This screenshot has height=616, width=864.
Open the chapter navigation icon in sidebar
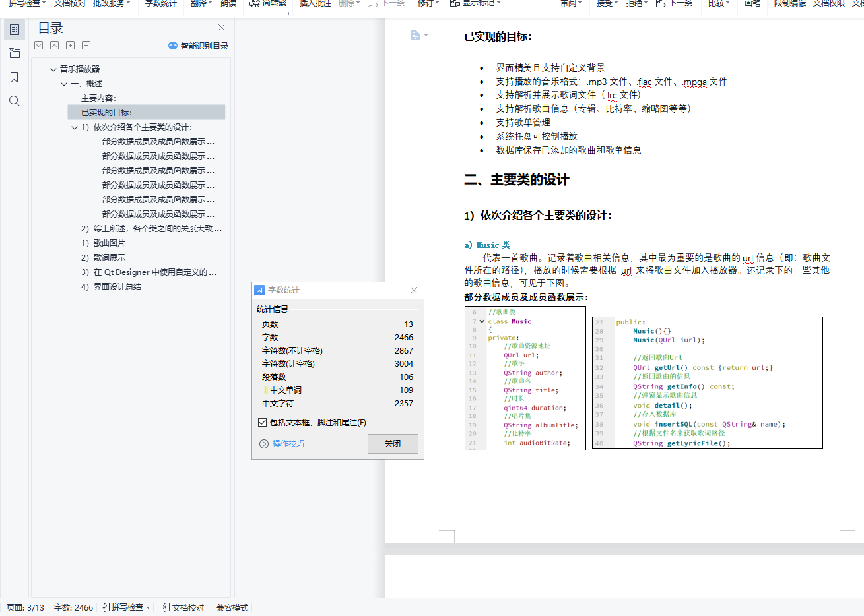point(15,53)
